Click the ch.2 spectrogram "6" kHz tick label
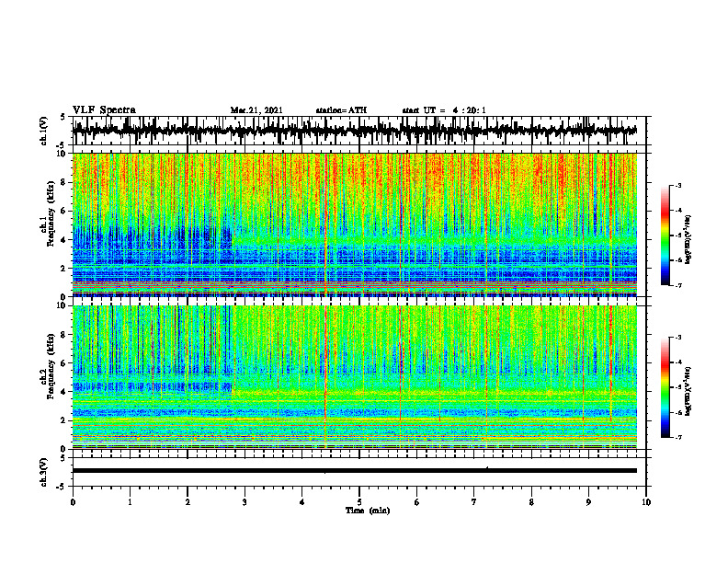 click(x=64, y=363)
